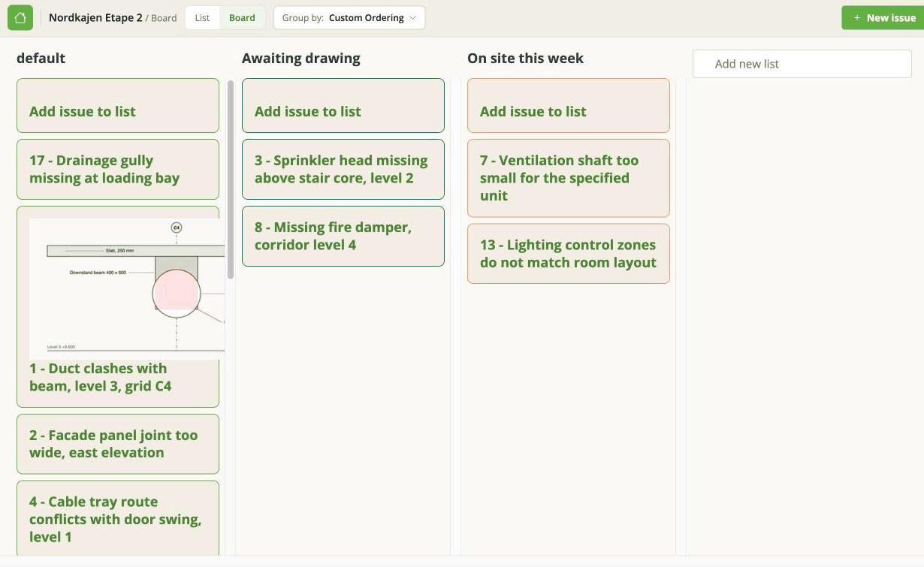The height and width of the screenshot is (567, 924).
Task: Open issue 13 Lighting control zones card
Action: [x=569, y=254]
